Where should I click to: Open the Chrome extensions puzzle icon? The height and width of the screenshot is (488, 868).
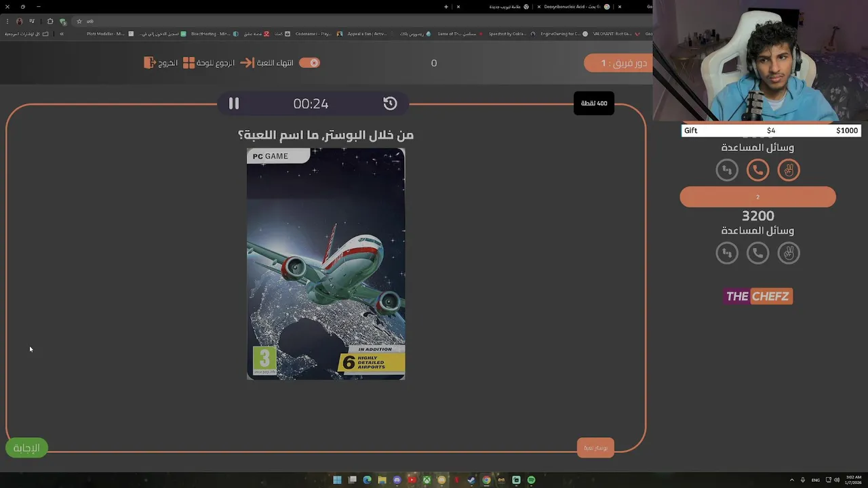[x=50, y=21]
